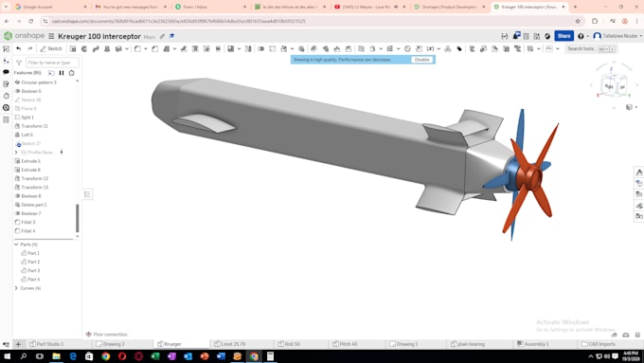The width and height of the screenshot is (644, 363).
Task: Select the Sweep tool
Action: [96, 48]
